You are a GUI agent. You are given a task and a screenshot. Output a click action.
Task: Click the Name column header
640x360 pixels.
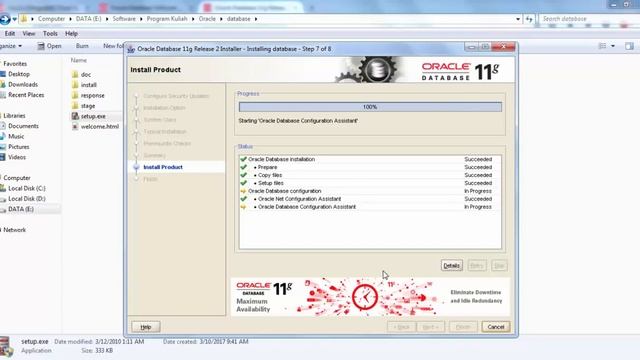pyautogui.click(x=79, y=60)
